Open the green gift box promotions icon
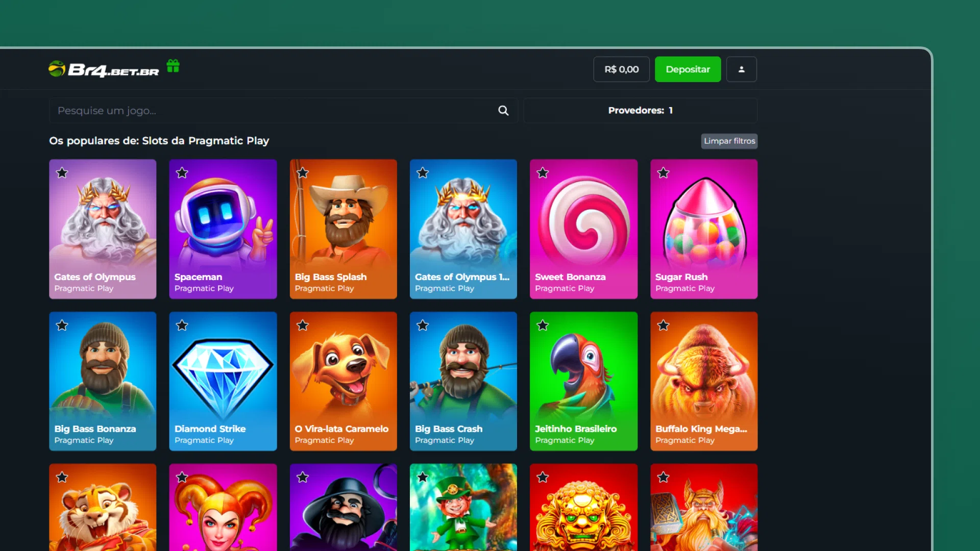Viewport: 980px width, 551px height. pos(173,66)
